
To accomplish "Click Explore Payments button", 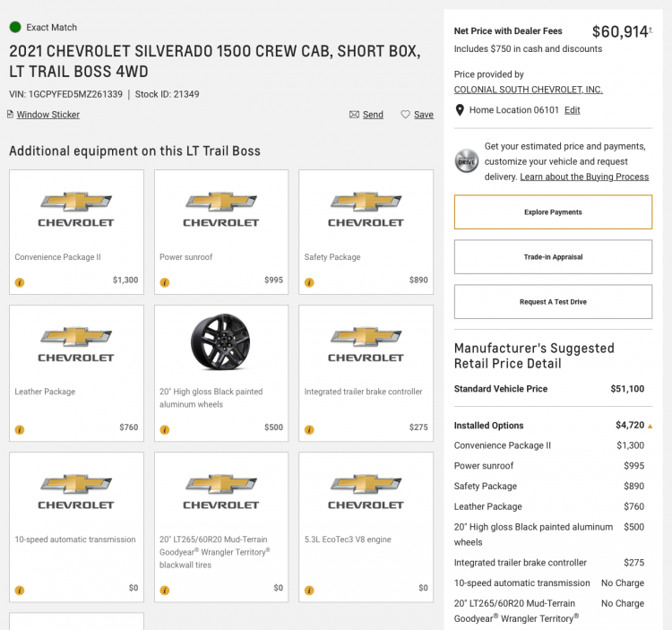I will click(x=553, y=212).
